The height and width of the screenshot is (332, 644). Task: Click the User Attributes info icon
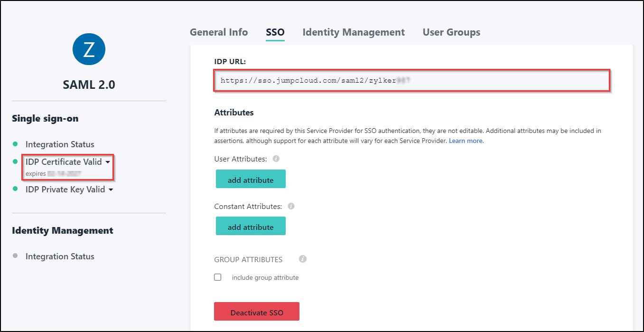(x=276, y=159)
